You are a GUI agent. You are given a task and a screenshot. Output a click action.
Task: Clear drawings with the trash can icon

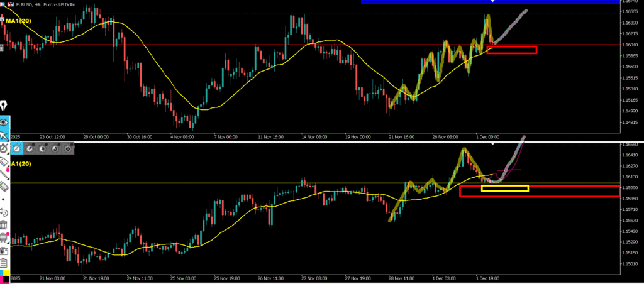[4, 225]
